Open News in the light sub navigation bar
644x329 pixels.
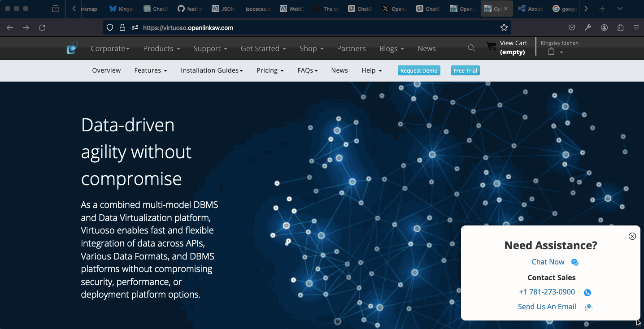click(x=339, y=70)
